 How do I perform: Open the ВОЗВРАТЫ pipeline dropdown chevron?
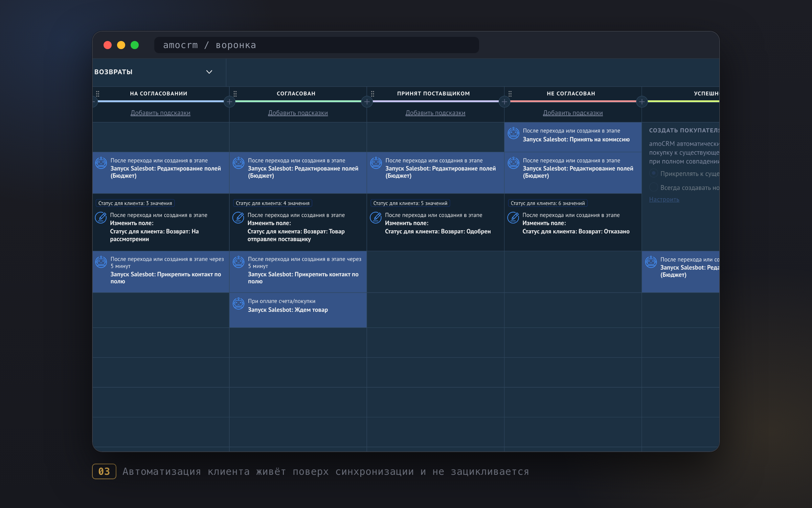point(209,72)
